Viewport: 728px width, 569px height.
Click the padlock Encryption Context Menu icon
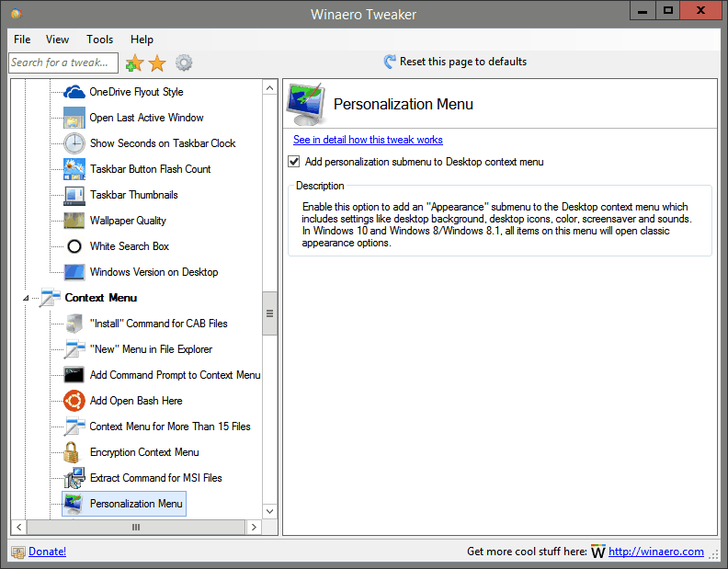point(71,452)
